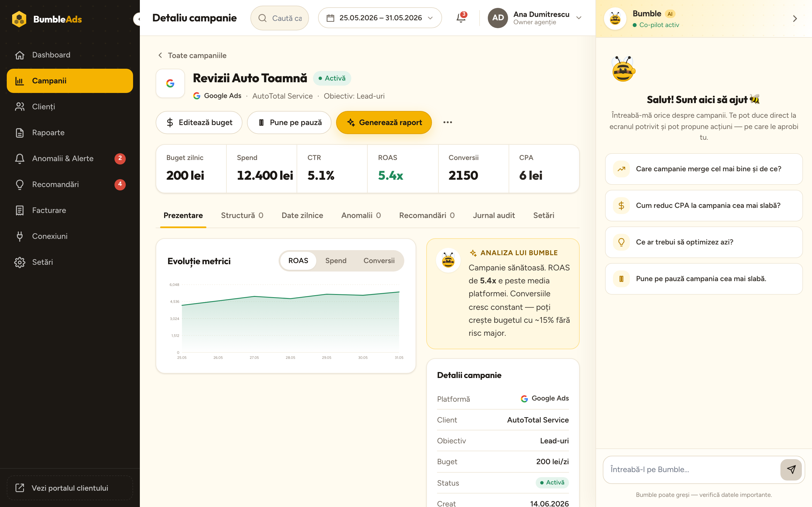Open the Jurnal audit tab
812x507 pixels.
(x=494, y=215)
